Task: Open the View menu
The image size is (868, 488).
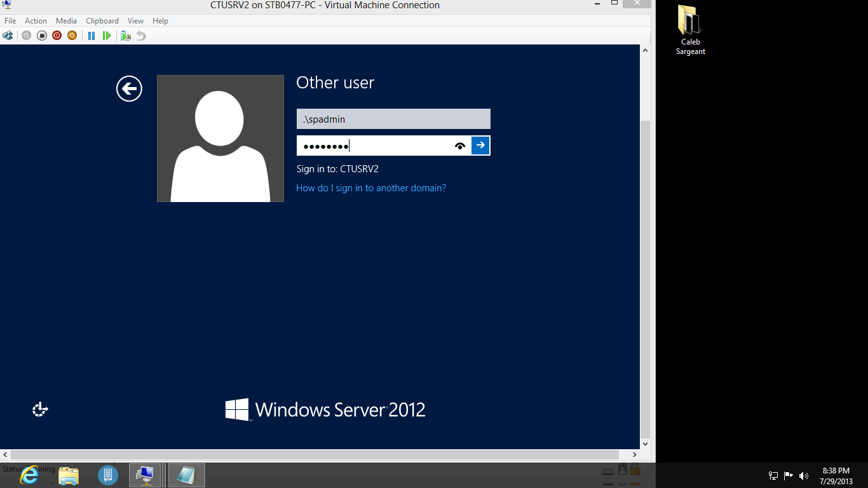Action: pyautogui.click(x=135, y=21)
